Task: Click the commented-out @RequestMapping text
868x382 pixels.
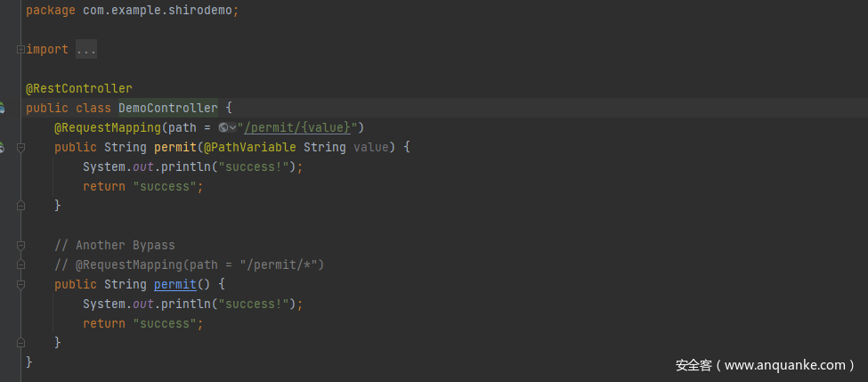Action: tap(129, 265)
